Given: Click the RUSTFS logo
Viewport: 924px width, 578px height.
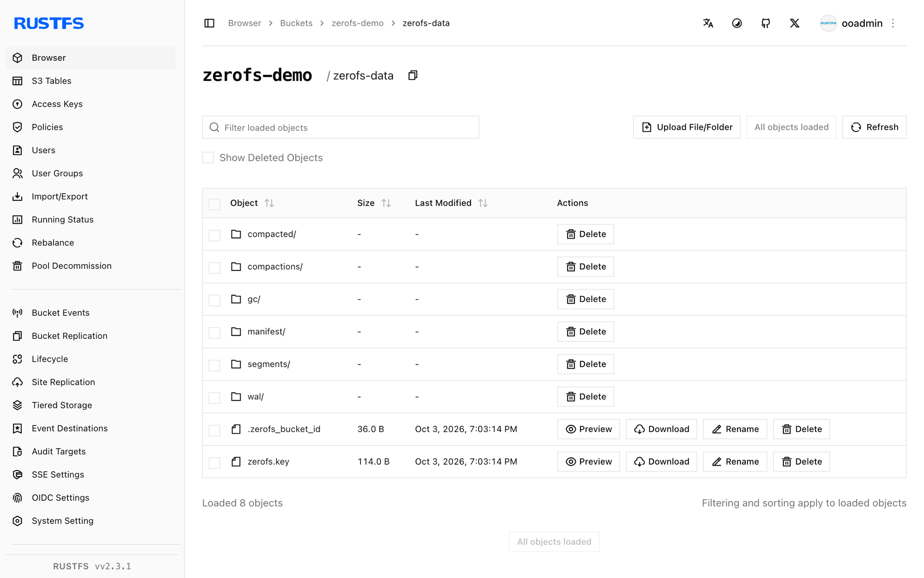Looking at the screenshot, I should pos(49,23).
